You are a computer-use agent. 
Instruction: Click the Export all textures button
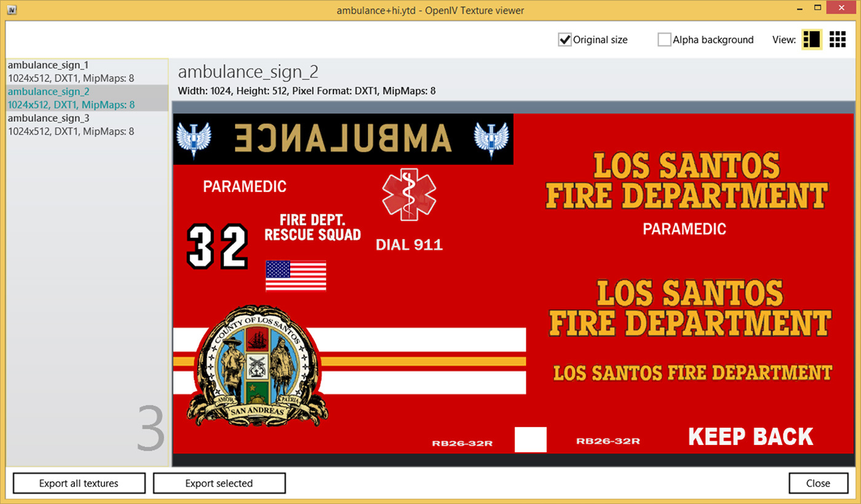pyautogui.click(x=79, y=483)
